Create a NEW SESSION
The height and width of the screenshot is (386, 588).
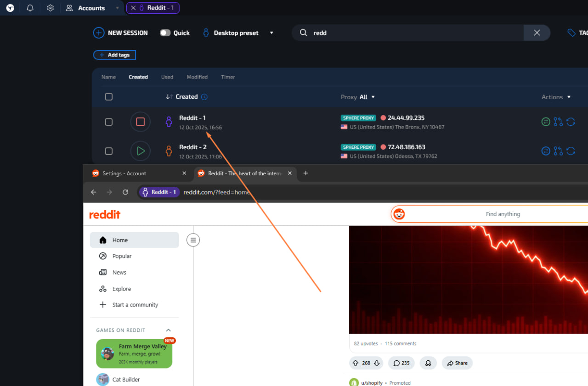coord(120,33)
